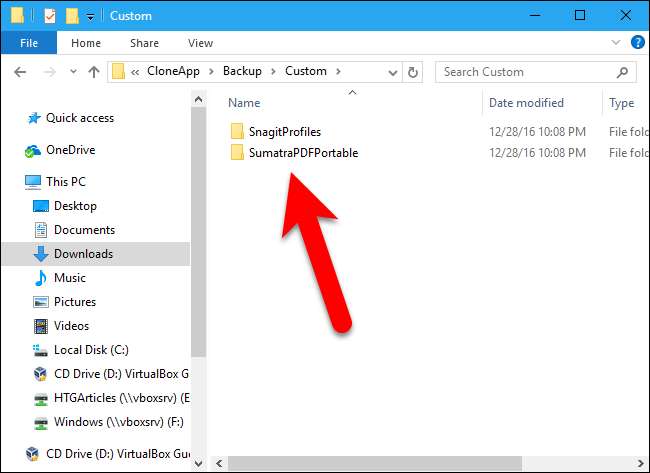650x473 pixels.
Task: Expand the ribbon with the chevron
Action: tap(616, 42)
